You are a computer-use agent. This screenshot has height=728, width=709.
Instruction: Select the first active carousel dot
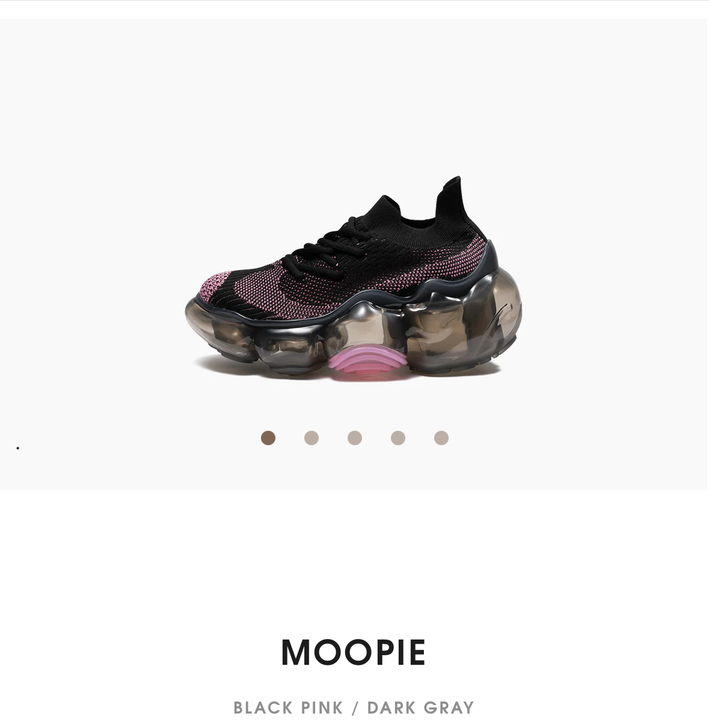pyautogui.click(x=268, y=438)
